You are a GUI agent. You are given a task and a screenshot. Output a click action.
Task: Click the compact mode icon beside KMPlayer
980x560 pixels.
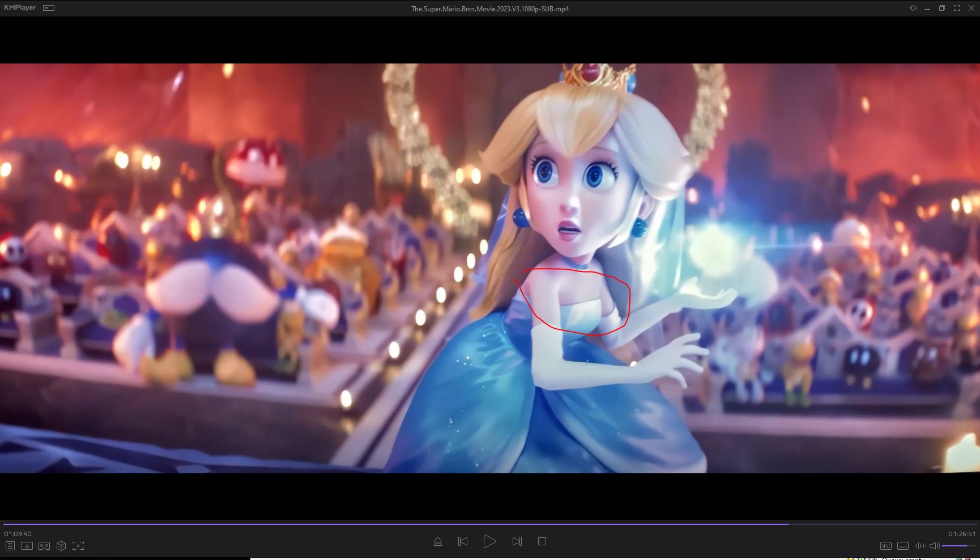pyautogui.click(x=49, y=8)
